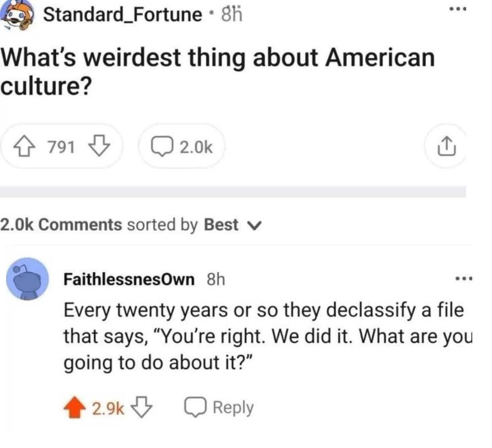
Task: Visit FaithlessnesOwn's profile via username
Action: click(x=129, y=279)
